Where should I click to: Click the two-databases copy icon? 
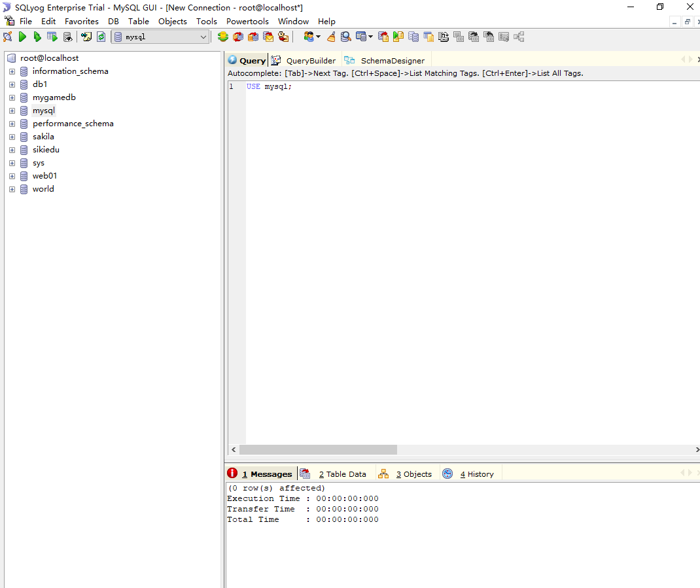[x=413, y=37]
